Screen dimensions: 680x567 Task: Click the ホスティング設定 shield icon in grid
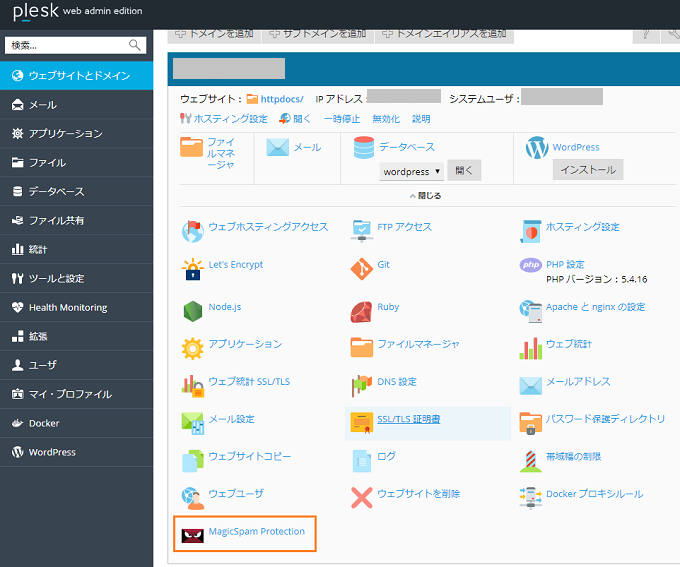(x=530, y=231)
